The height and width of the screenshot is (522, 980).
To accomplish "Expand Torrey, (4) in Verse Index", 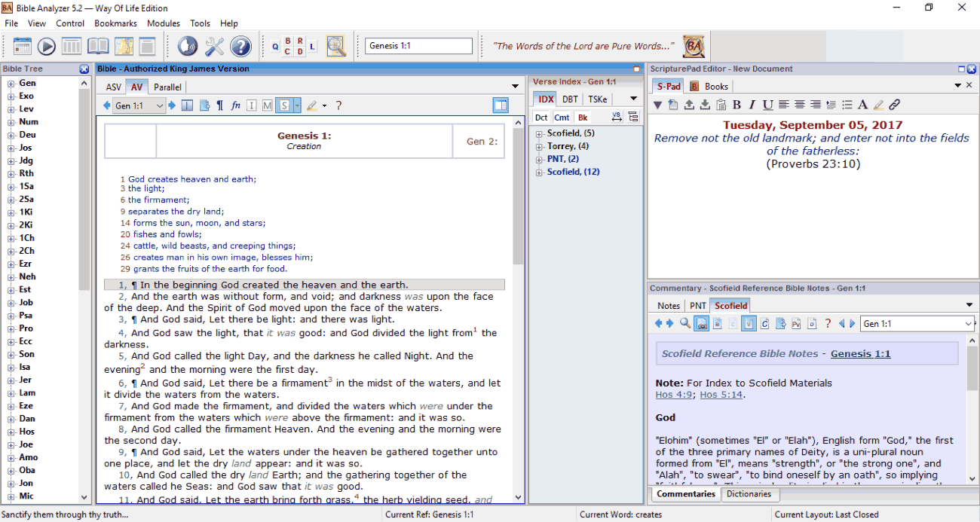I will click(540, 147).
